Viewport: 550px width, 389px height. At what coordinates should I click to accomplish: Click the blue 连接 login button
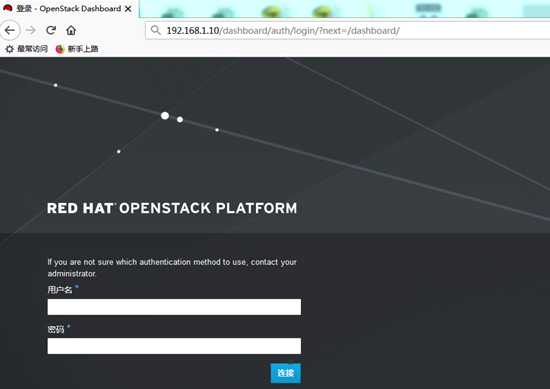286,373
